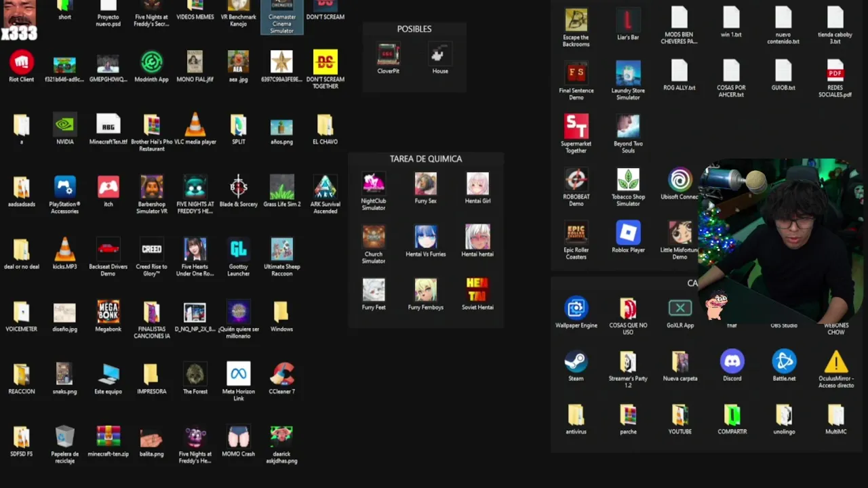Open antivirus folder
Screen dimensions: 868x488
click(576, 415)
